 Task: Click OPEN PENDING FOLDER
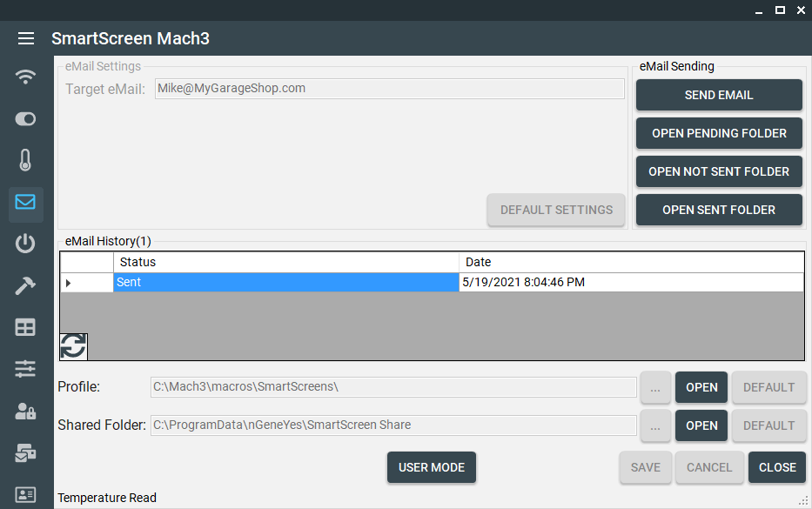[x=719, y=133]
